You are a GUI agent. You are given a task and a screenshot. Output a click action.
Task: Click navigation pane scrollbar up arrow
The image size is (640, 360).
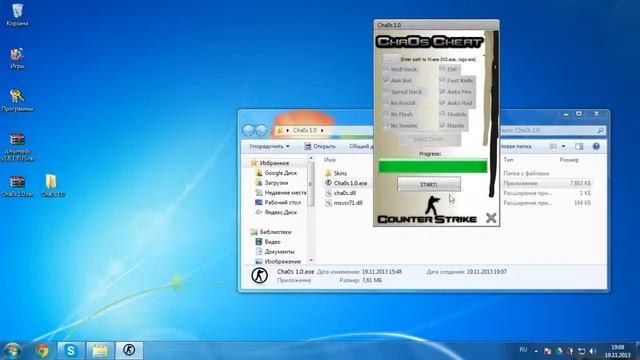pos(311,158)
